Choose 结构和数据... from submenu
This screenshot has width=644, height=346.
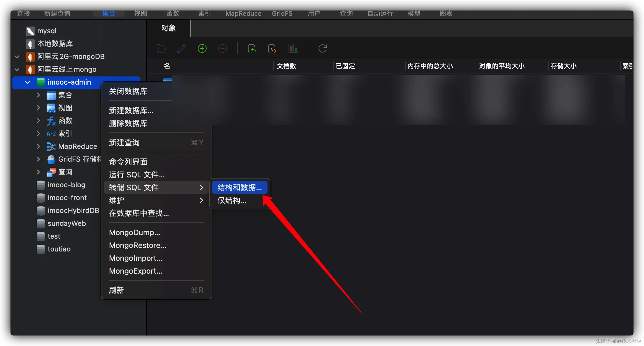pos(239,188)
